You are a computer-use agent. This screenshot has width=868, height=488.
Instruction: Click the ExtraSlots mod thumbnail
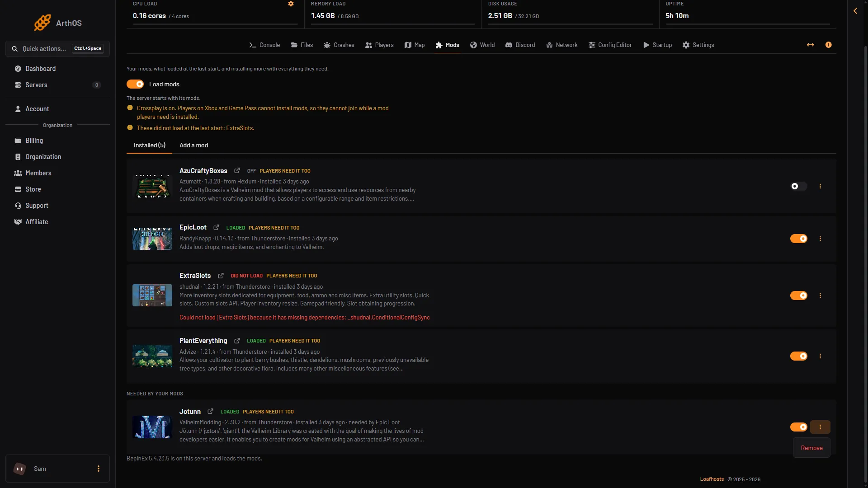click(x=152, y=296)
